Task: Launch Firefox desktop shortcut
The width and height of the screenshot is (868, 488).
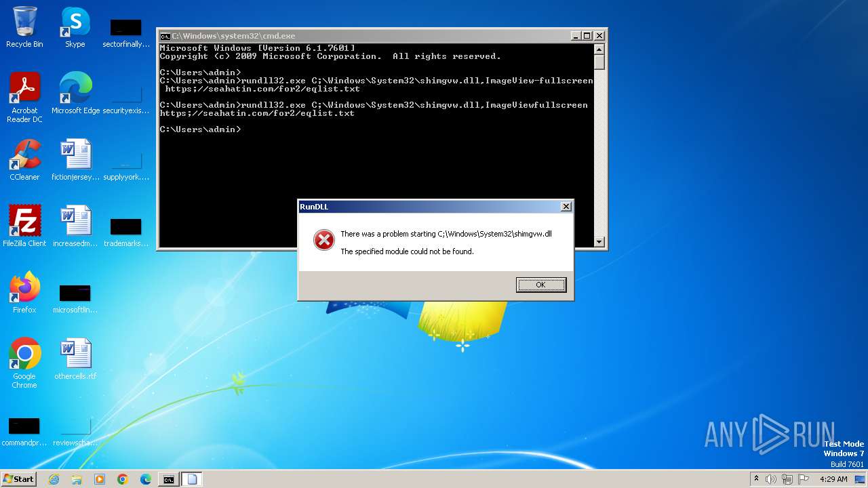Action: 24,293
